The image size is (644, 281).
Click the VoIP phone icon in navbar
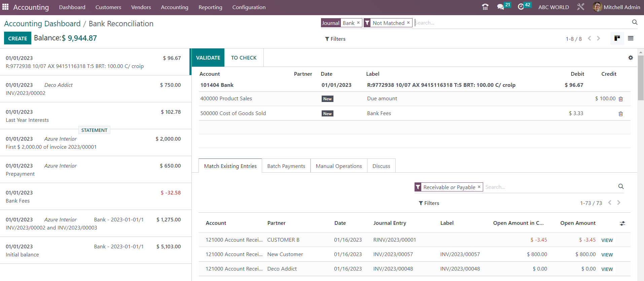coord(485,7)
